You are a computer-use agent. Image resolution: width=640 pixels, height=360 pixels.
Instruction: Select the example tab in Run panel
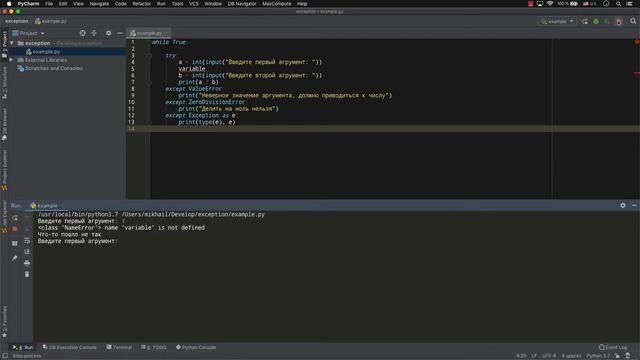point(47,206)
